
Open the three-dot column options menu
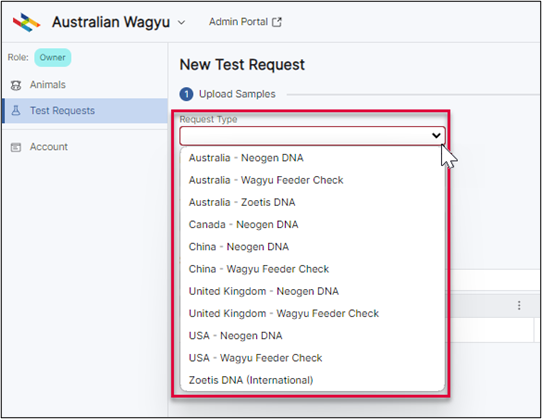pyautogui.click(x=519, y=305)
